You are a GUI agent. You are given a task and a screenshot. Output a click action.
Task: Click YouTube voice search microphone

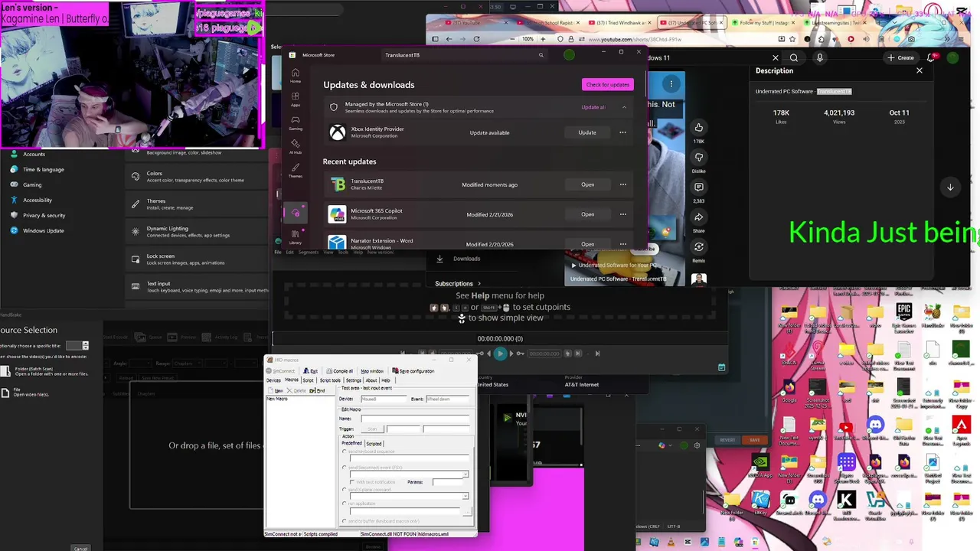click(819, 57)
